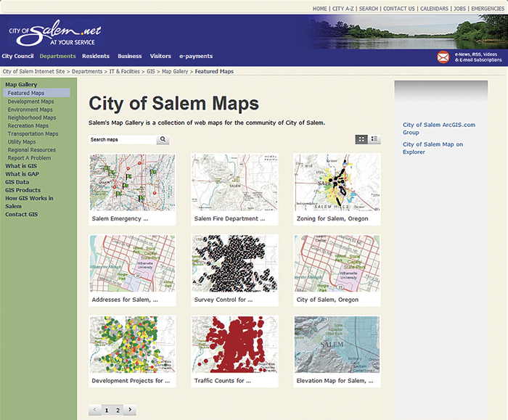This screenshot has width=508, height=420.
Task: Click the Salem Emergency map title
Action: [x=120, y=218]
